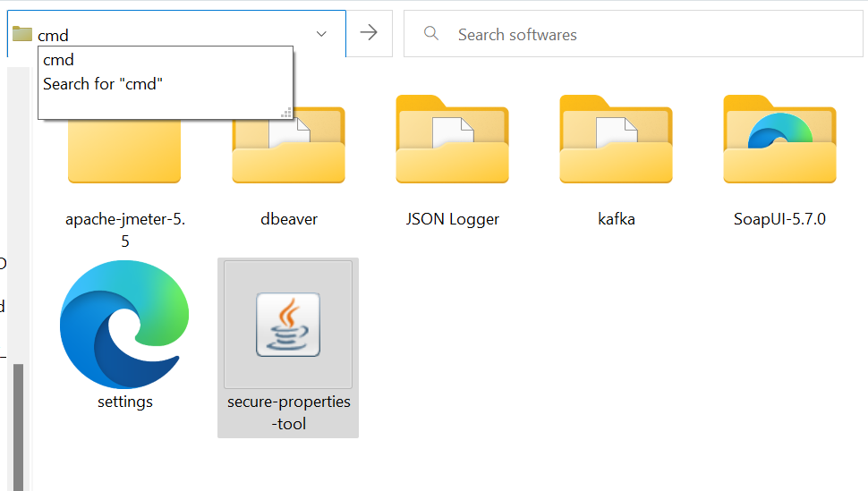Open the apache-jmeter-5.5 folder icon

[124, 150]
